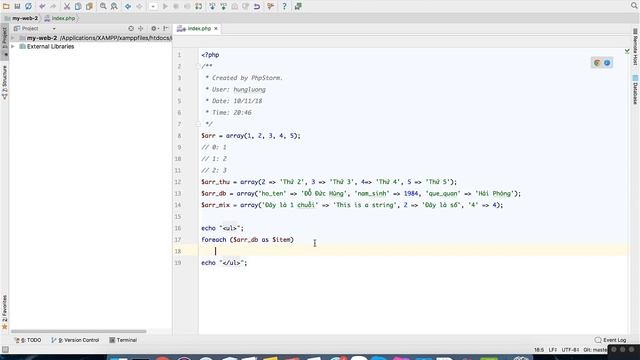Click the Cut scissors icon
This screenshot has height=360, width=640.
67,6
